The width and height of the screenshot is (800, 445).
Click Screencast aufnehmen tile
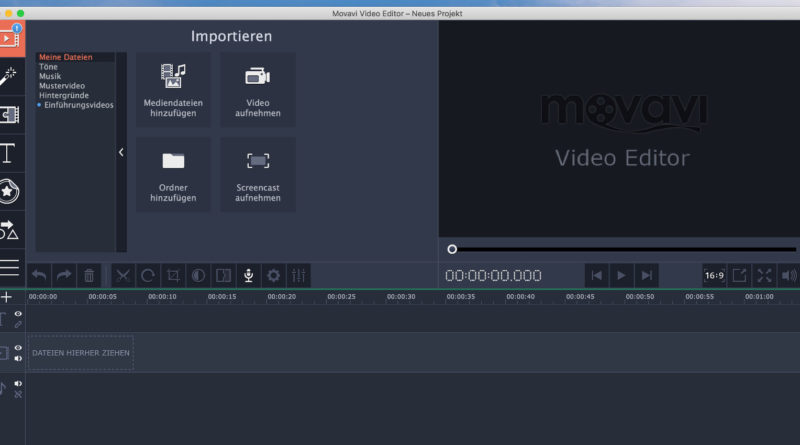[258, 175]
